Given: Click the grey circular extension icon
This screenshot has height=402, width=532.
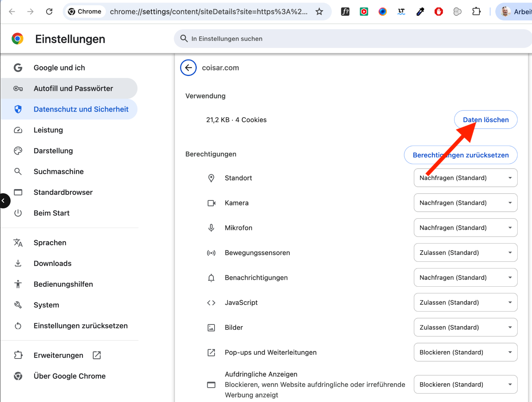Looking at the screenshot, I should tap(457, 12).
